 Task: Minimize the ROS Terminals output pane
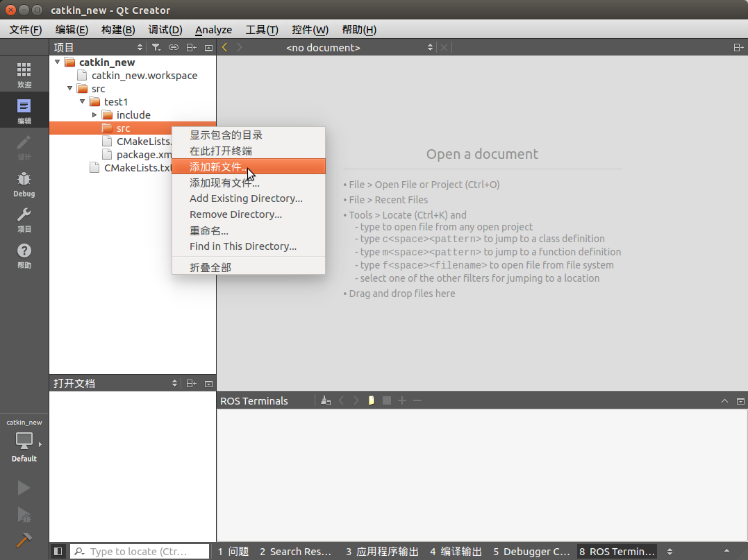click(740, 401)
